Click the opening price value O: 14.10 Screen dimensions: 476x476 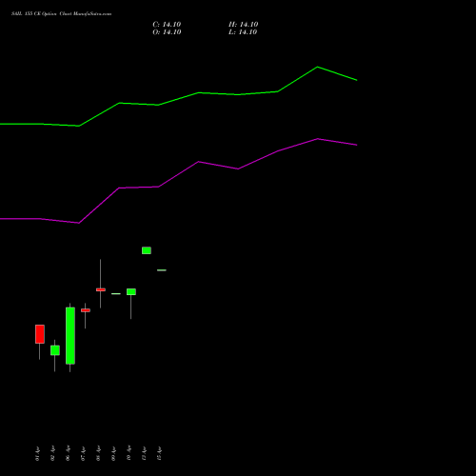[167, 32]
